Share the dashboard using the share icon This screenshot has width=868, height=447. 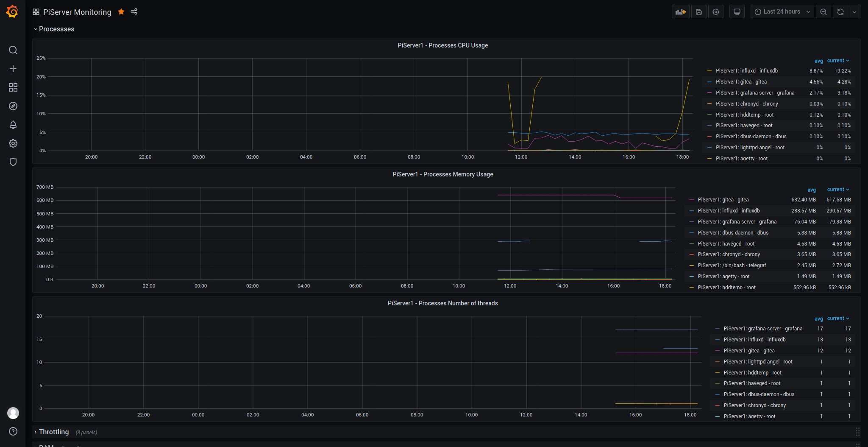tap(134, 11)
